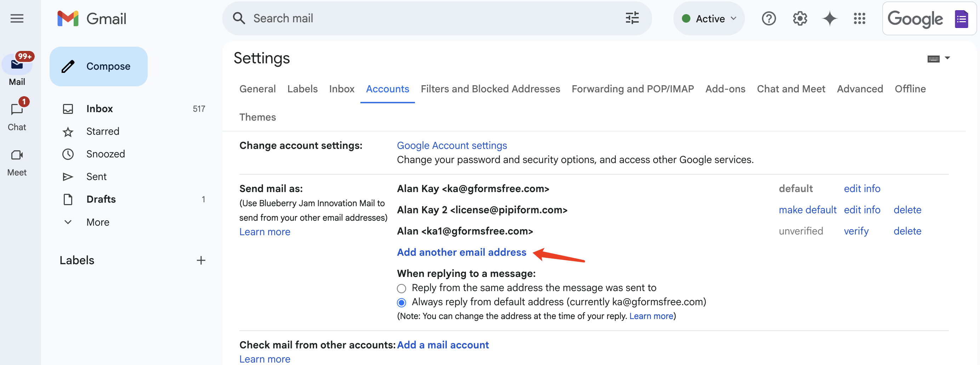Screen dimensions: 980x365
Task: Create a new label with the plus icon
Action: 201,260
